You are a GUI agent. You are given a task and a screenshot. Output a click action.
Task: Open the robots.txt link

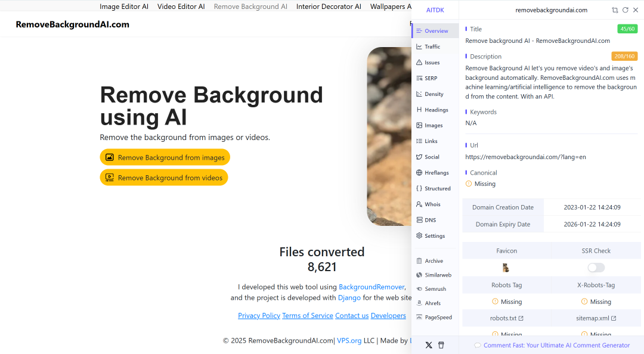click(x=506, y=318)
